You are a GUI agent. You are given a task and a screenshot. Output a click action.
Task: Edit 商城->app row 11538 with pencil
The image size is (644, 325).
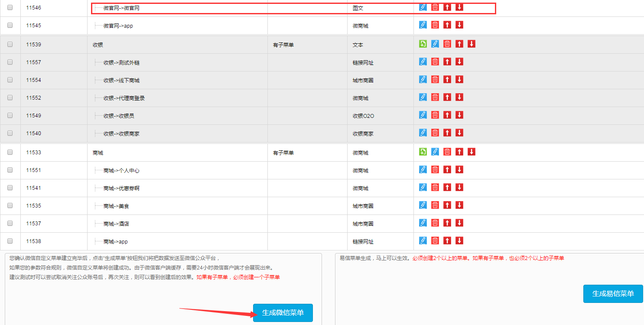tap(423, 240)
